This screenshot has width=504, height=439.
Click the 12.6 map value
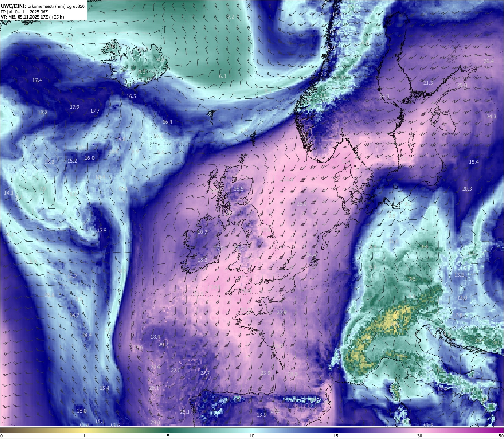tap(115, 425)
